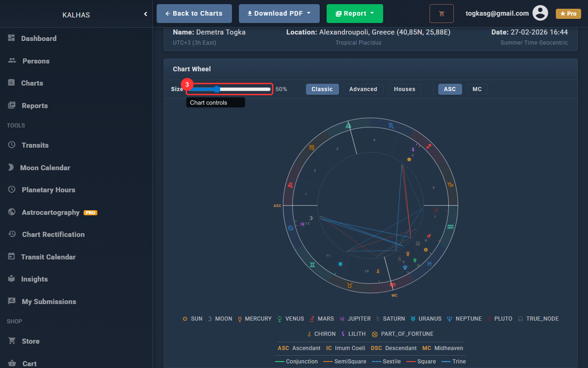Click the Chart Rectification icon
The width and height of the screenshot is (588, 368).
click(x=12, y=234)
